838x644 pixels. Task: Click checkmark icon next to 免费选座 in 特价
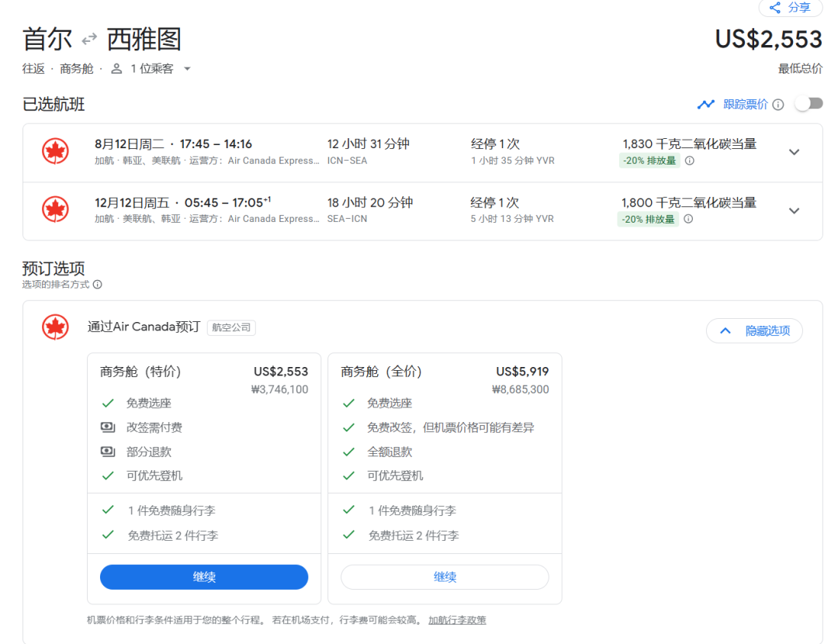(108, 403)
